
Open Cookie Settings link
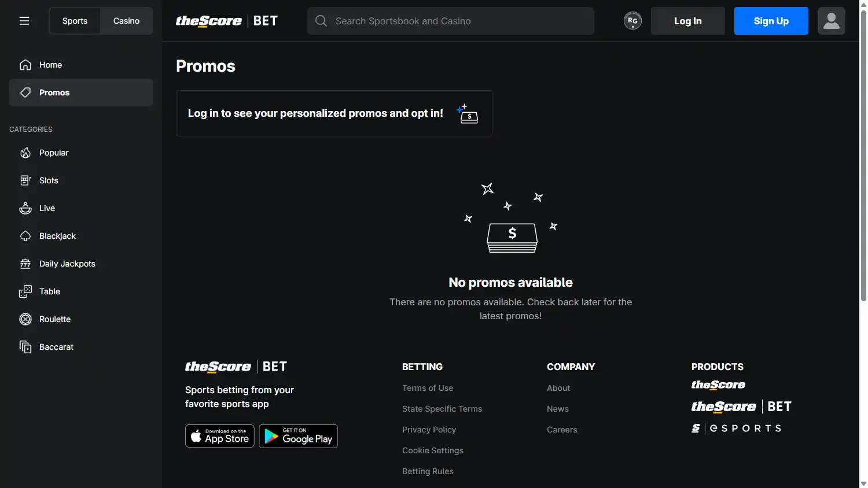click(x=433, y=450)
